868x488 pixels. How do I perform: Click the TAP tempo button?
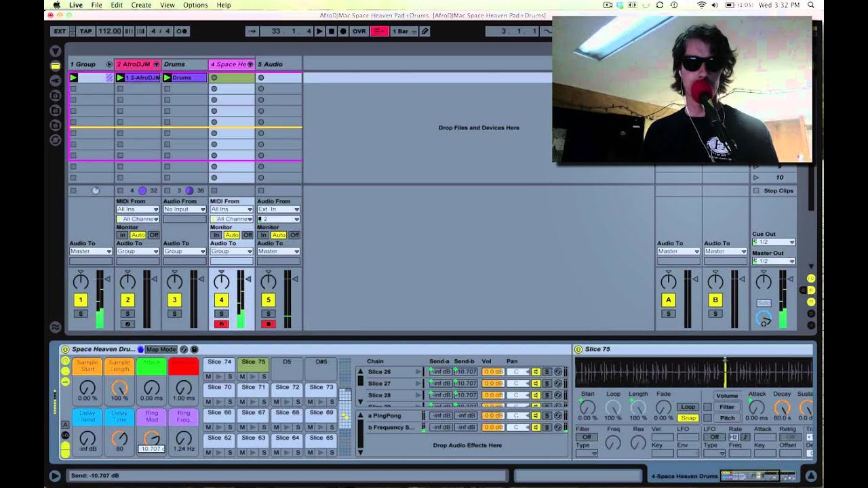(86, 31)
